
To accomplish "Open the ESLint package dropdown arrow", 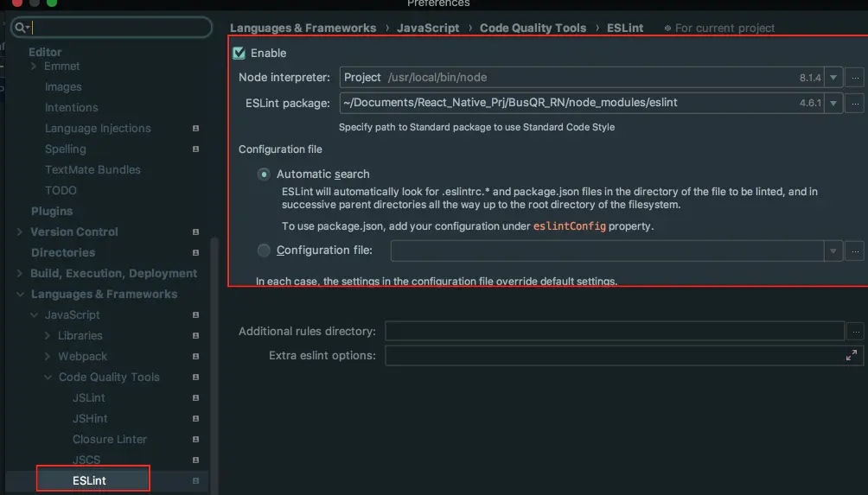I will coord(833,103).
